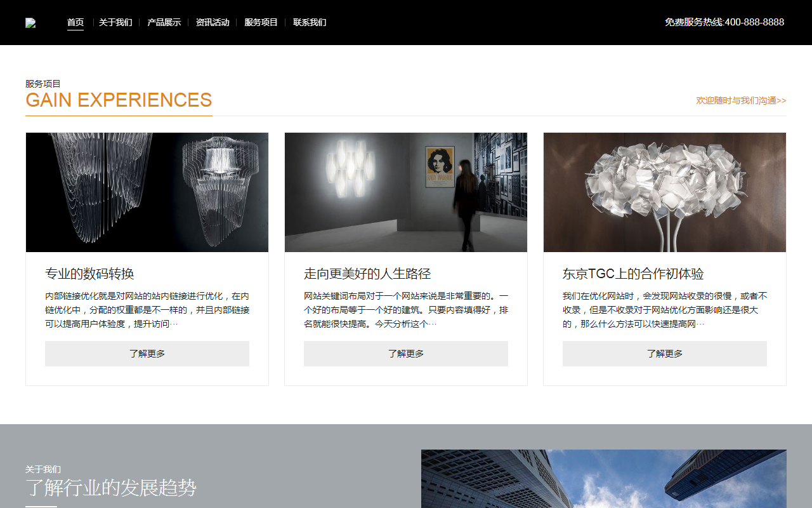This screenshot has height=508, width=812.
Task: Go to 关于我们 in the top menu
Action: (x=115, y=22)
